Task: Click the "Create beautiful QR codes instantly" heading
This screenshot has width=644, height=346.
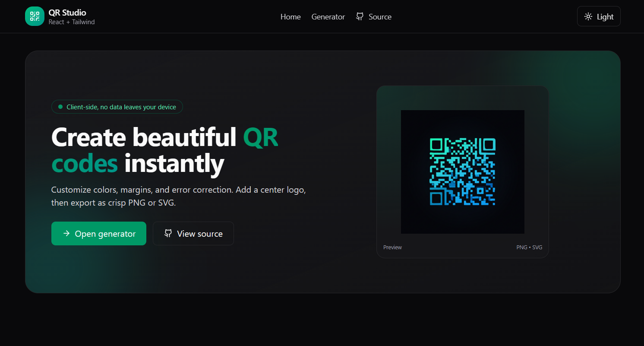Action: coord(165,150)
